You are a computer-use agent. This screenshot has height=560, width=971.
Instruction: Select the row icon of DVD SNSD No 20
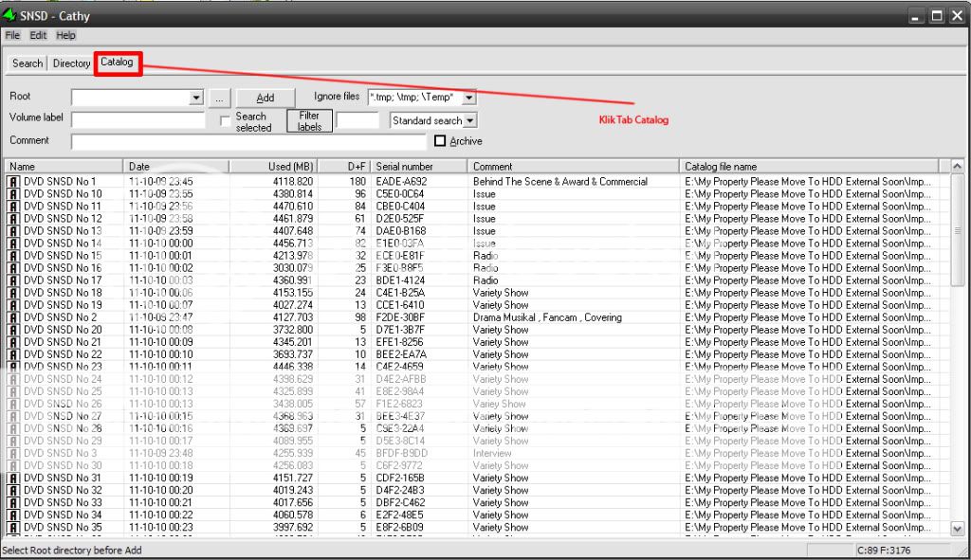click(x=13, y=331)
